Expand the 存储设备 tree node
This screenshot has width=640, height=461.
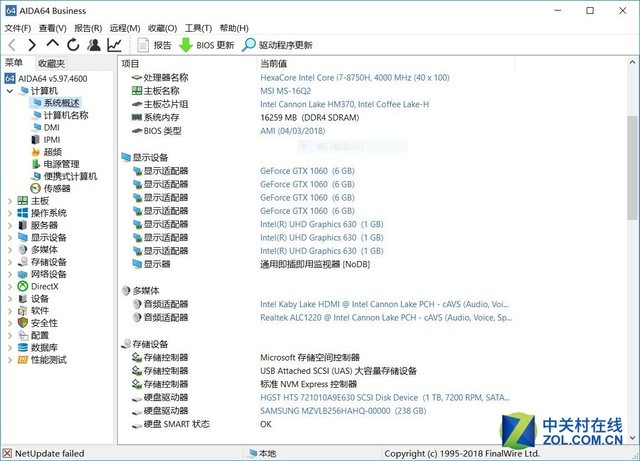coord(11,262)
